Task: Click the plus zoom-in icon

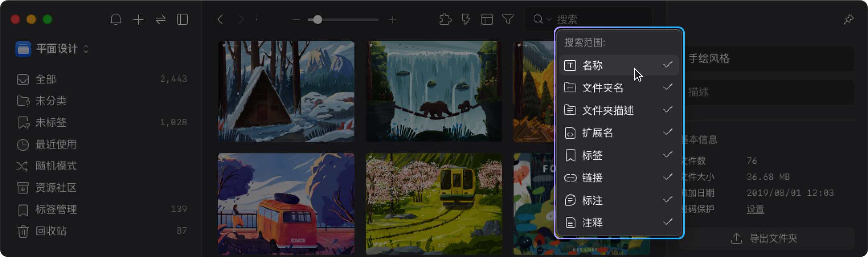Action: point(393,19)
